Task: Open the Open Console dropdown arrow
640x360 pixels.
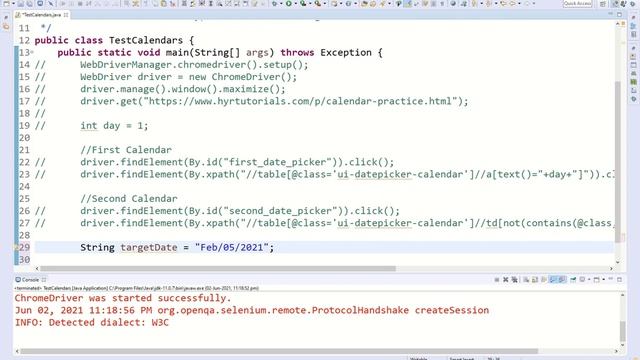Action: click(604, 280)
